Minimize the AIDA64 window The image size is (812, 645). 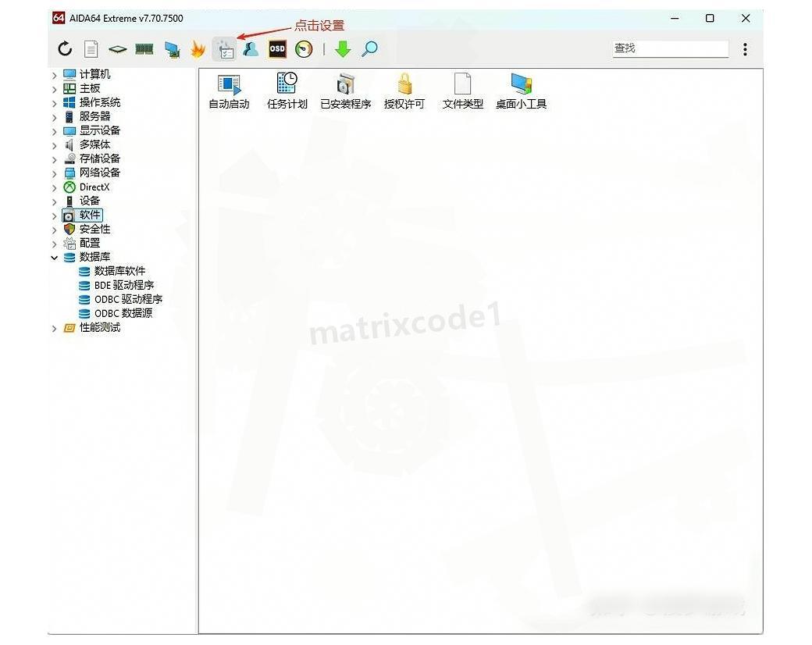click(675, 18)
